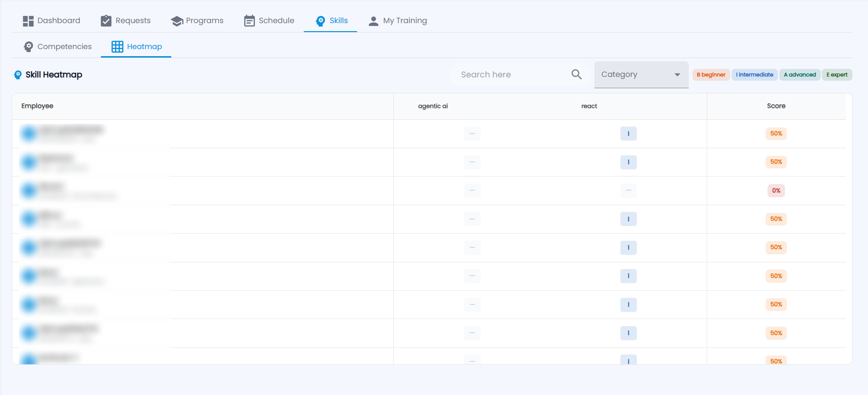Select the Heatmap sub-tab label
The height and width of the screenshot is (395, 868).
(x=144, y=46)
